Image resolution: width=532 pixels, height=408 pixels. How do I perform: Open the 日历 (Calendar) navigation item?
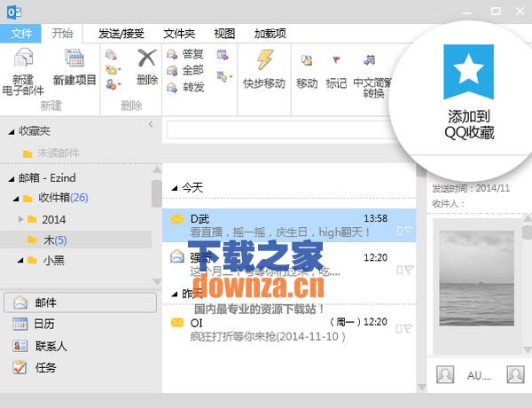point(43,324)
